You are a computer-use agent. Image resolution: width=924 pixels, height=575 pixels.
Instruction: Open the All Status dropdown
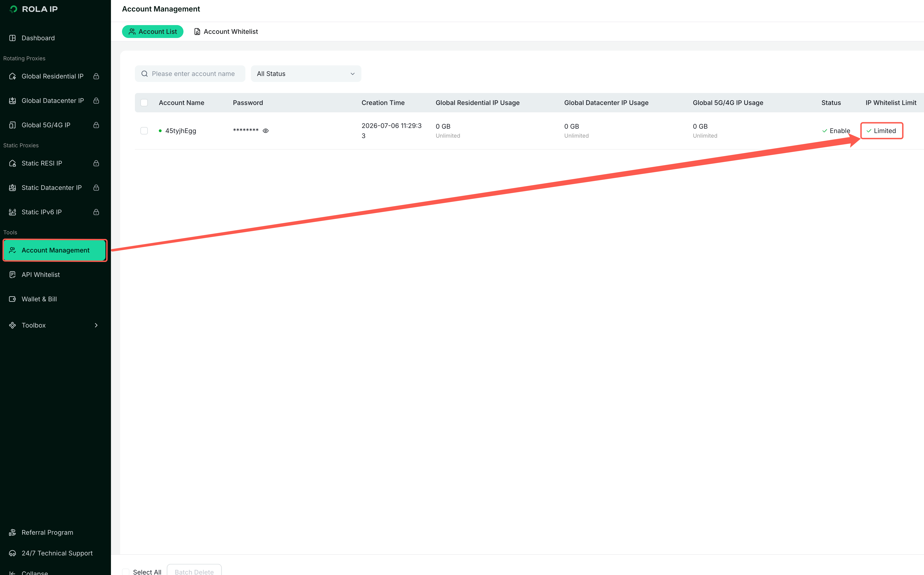point(306,74)
